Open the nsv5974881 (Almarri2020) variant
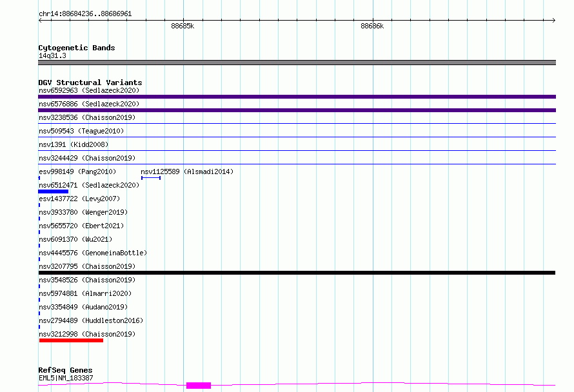Screen dimensions: 574x392 pos(85,293)
